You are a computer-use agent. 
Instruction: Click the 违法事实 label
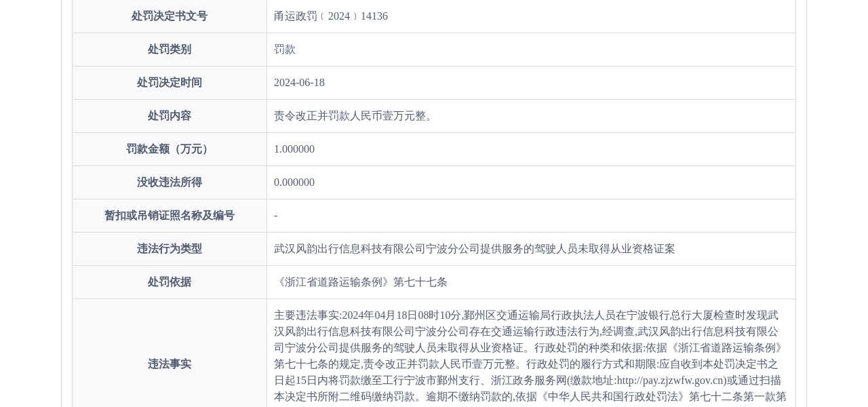click(170, 364)
